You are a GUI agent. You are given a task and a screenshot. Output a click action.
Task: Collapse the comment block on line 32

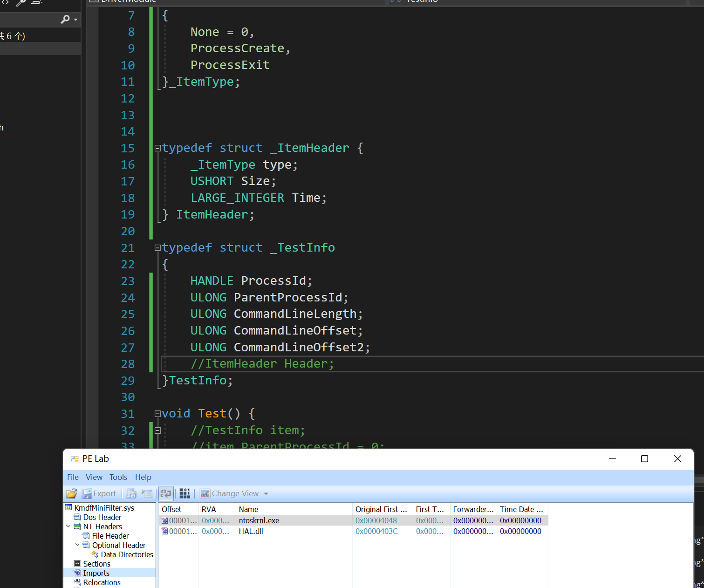click(158, 431)
